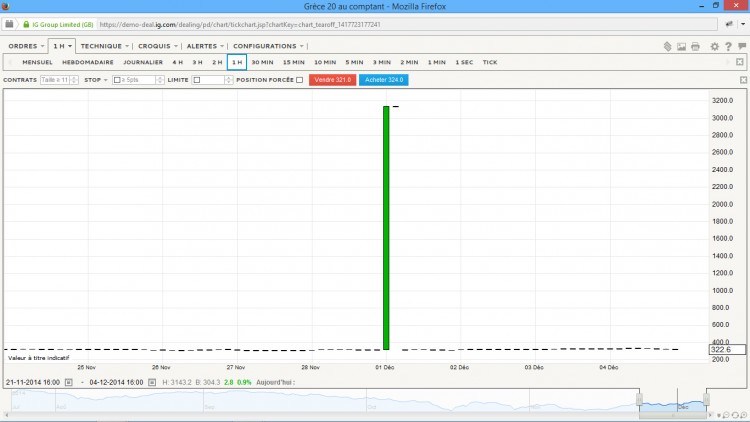This screenshot has width=750, height=422.
Task: Expand the Ordres dropdown menu
Action: click(x=26, y=46)
